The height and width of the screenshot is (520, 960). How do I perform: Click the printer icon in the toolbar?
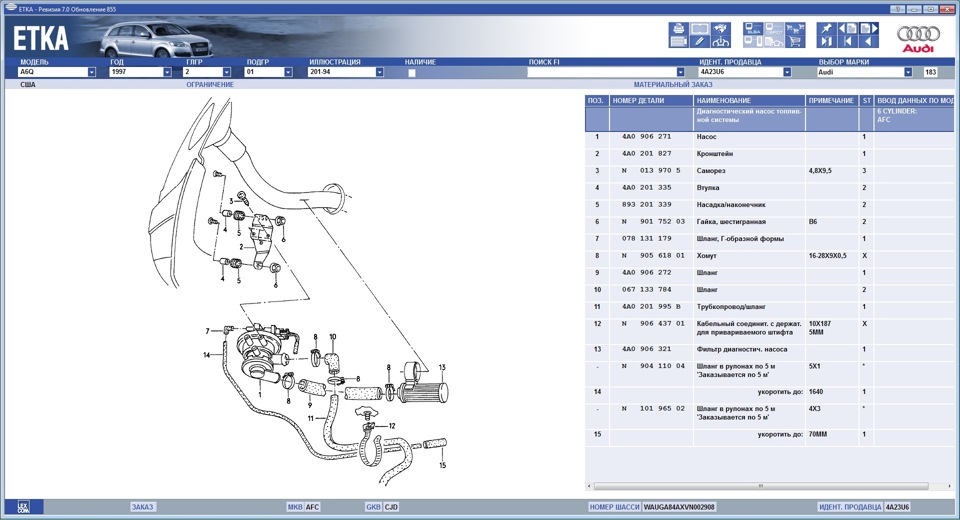(x=678, y=29)
